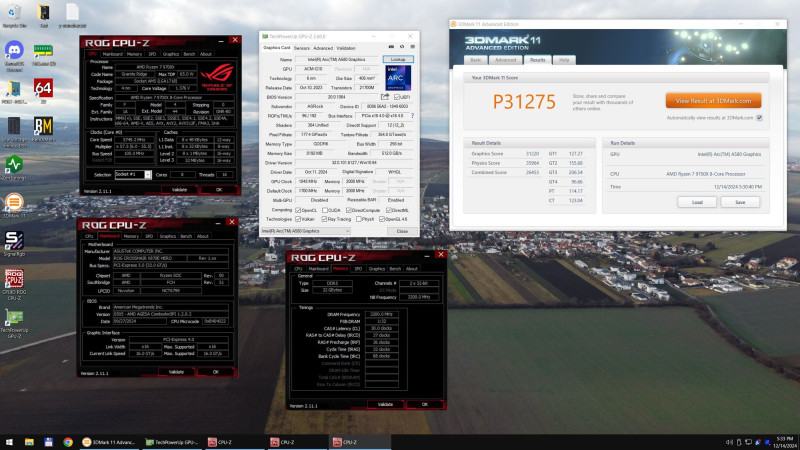
Task: Select Bench tab in the CPU-Z memory window
Action: pos(395,269)
